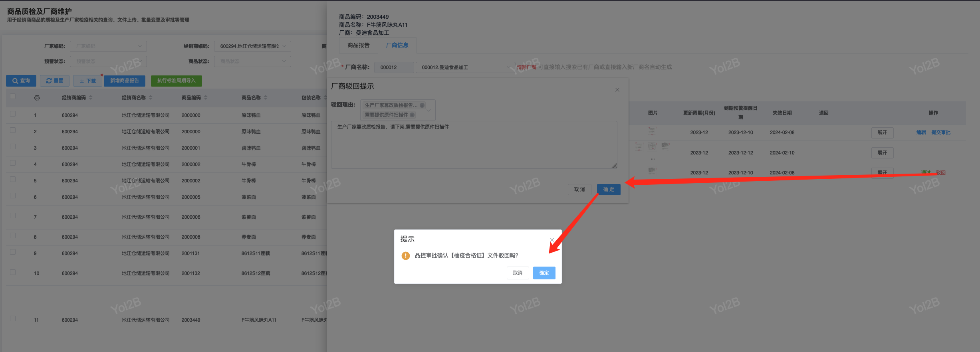The width and height of the screenshot is (980, 352).
Task: Sort by 商品编码 column
Action: pos(206,98)
